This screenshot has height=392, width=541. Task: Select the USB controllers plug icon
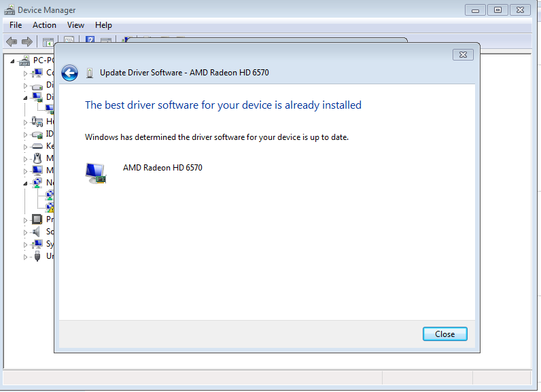(x=37, y=256)
